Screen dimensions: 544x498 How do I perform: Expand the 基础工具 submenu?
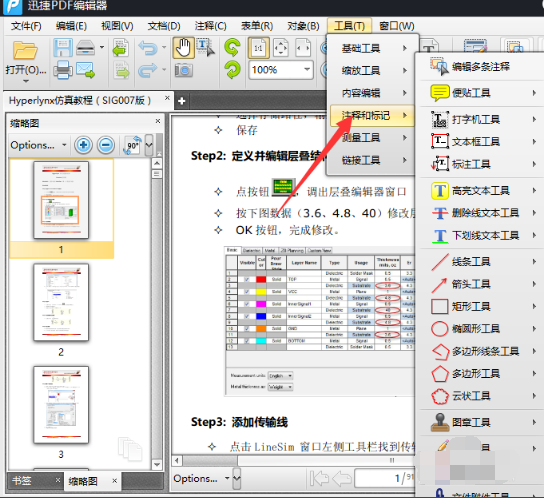pyautogui.click(x=372, y=48)
